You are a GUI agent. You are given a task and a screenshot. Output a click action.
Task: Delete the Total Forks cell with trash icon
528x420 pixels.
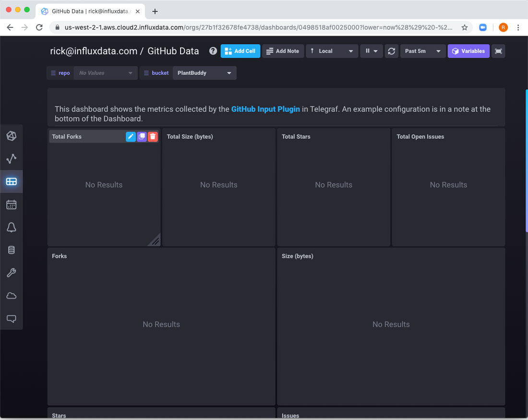pos(153,137)
